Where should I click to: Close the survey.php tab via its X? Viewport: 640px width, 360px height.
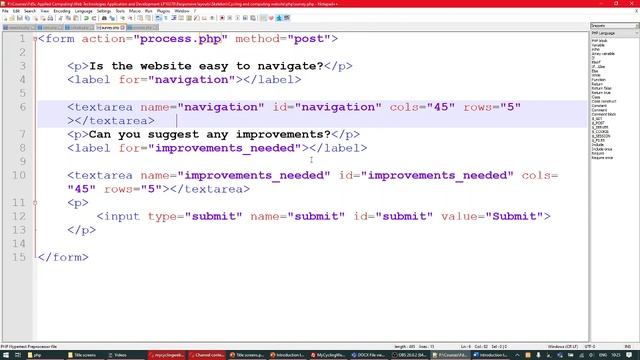coord(122,28)
